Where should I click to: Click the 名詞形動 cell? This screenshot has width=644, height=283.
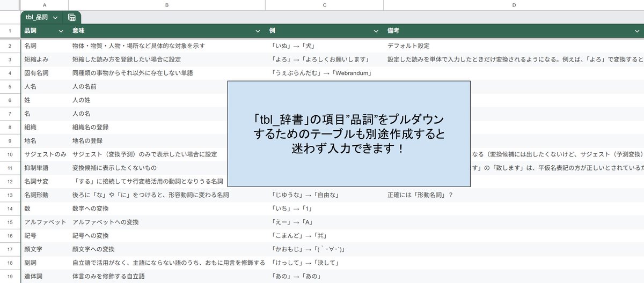pos(45,195)
